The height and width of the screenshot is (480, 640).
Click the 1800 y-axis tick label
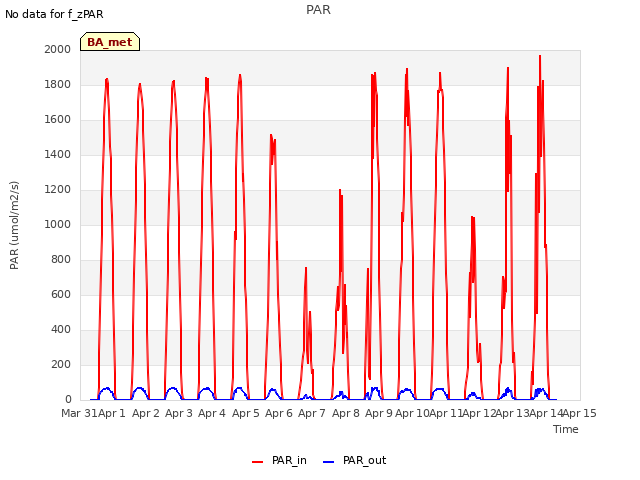pyautogui.click(x=58, y=84)
